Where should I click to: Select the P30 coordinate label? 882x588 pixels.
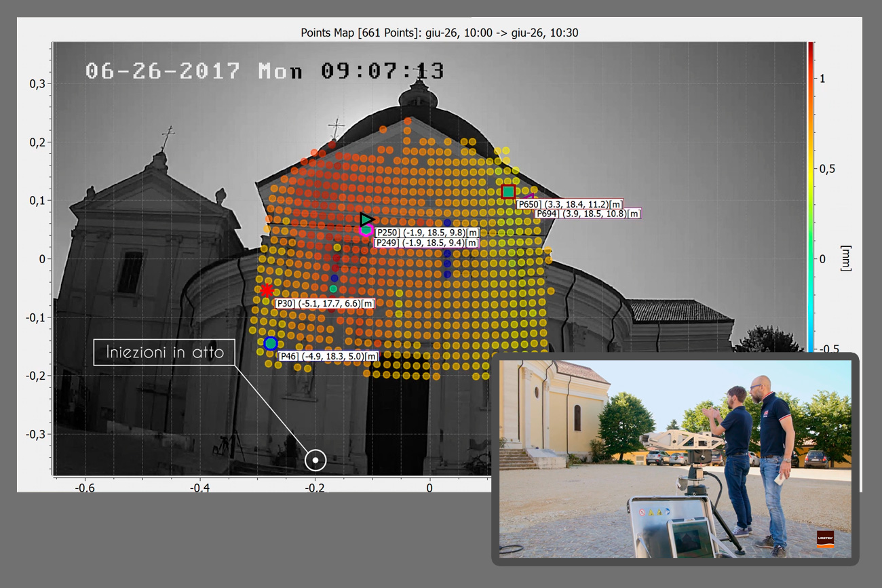325,304
